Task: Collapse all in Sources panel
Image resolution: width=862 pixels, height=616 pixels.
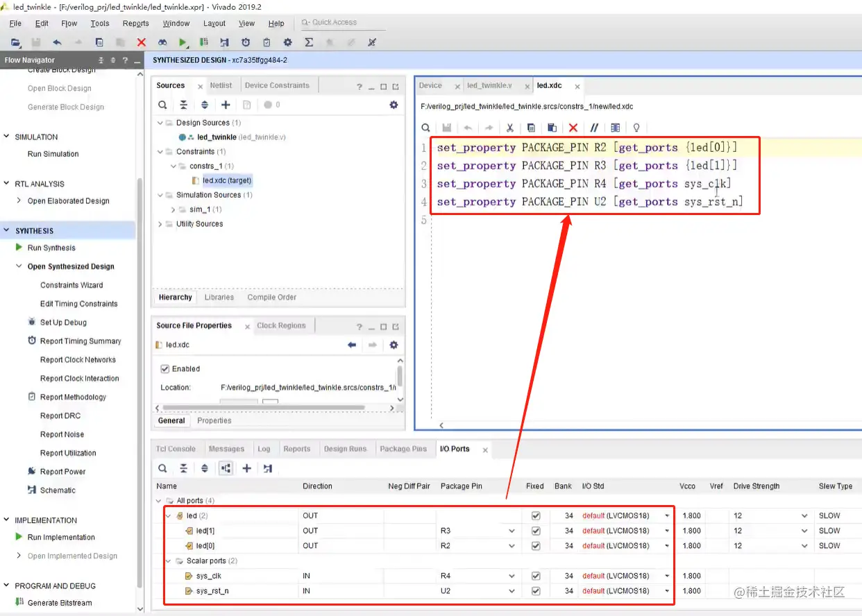Action: tap(183, 105)
